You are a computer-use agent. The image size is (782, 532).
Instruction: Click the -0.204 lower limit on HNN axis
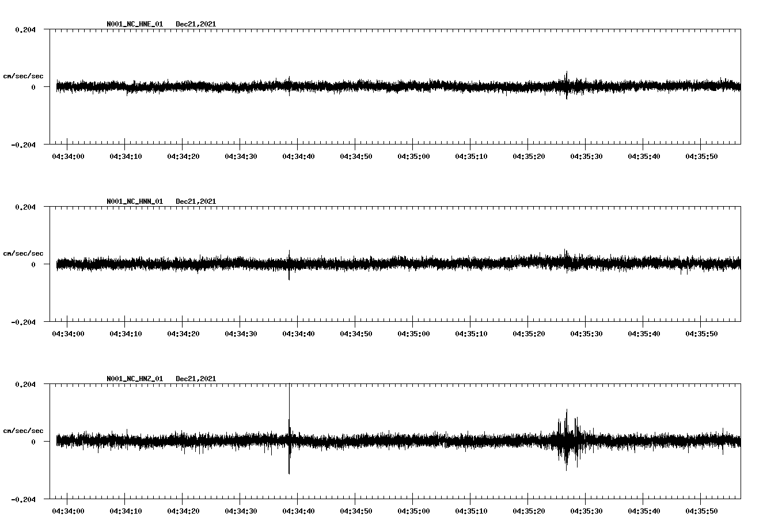(23, 322)
